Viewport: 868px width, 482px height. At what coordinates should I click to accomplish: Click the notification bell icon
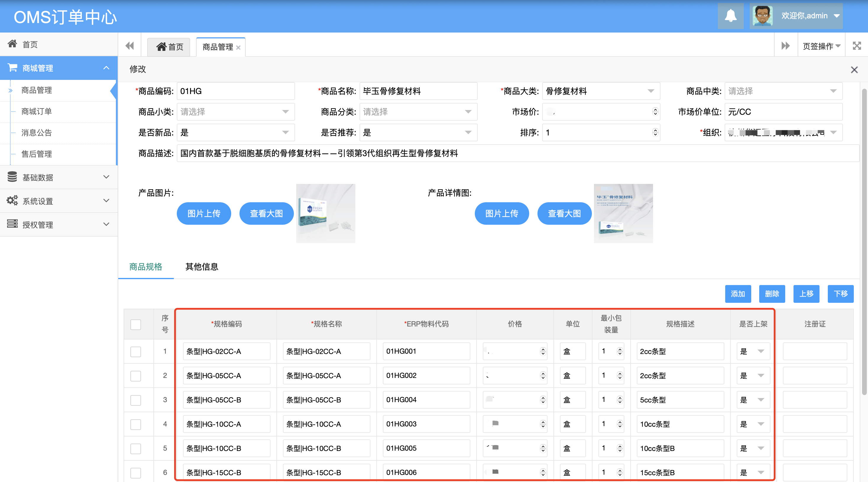pos(730,16)
